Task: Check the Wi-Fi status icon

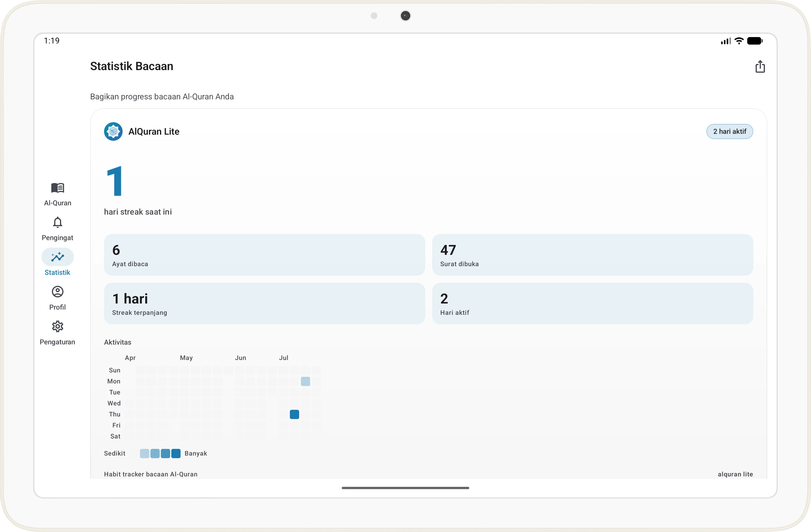Action: coord(739,41)
